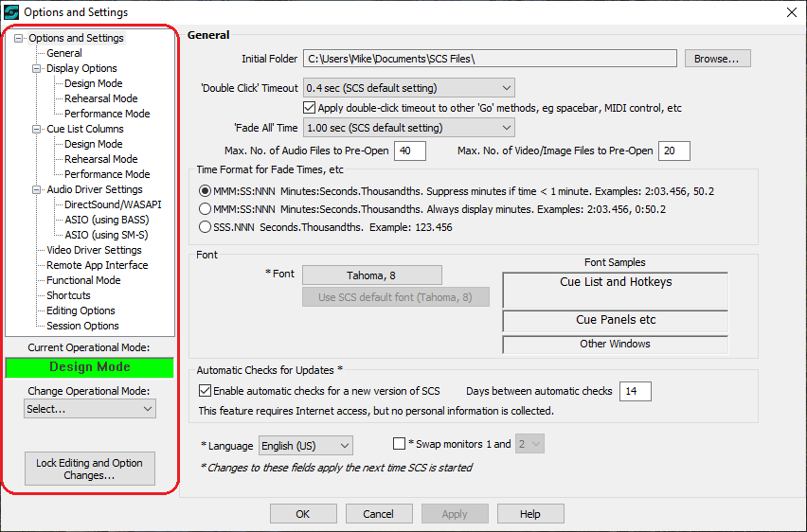
Task: Select General in the settings tree
Action: pos(63,53)
